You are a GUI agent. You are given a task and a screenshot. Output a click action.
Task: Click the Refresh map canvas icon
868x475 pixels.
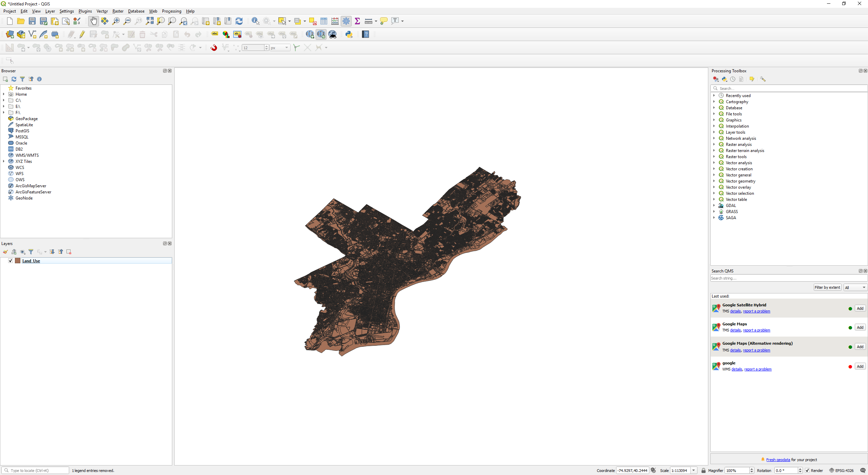click(239, 21)
